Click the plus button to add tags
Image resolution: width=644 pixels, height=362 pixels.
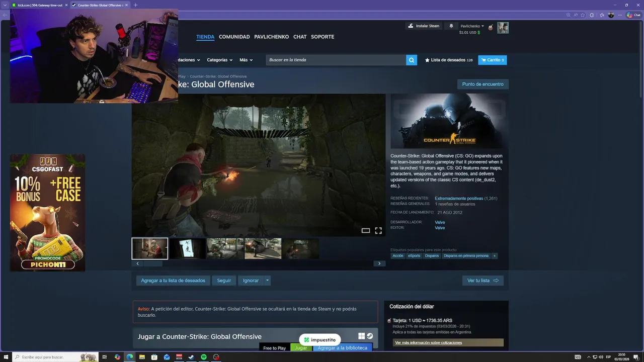[x=495, y=256]
